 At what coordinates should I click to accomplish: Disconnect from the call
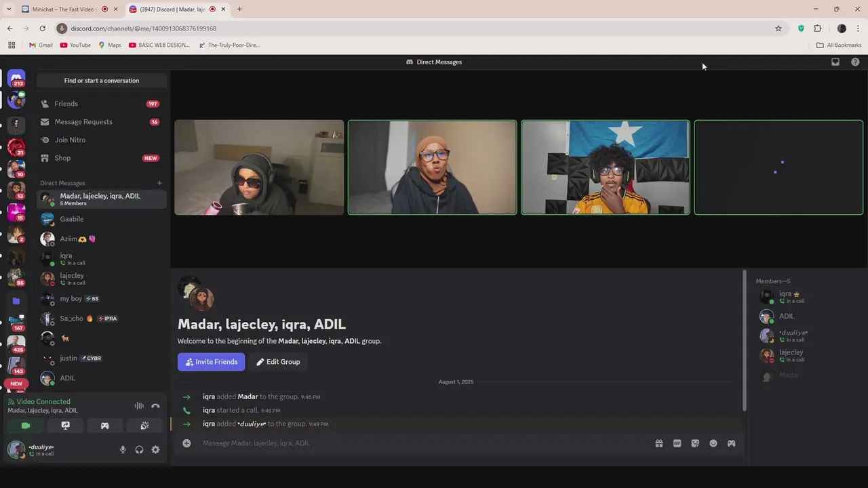click(x=155, y=406)
